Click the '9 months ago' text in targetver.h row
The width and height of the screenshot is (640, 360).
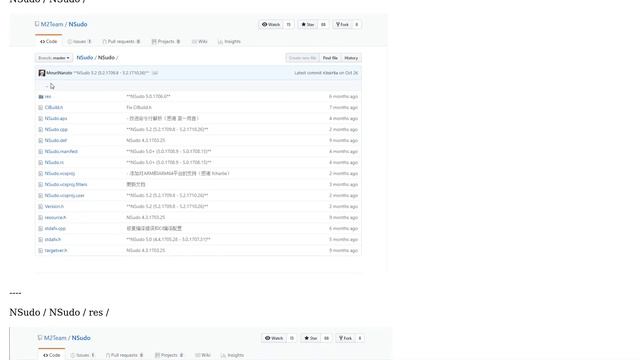pos(343,251)
